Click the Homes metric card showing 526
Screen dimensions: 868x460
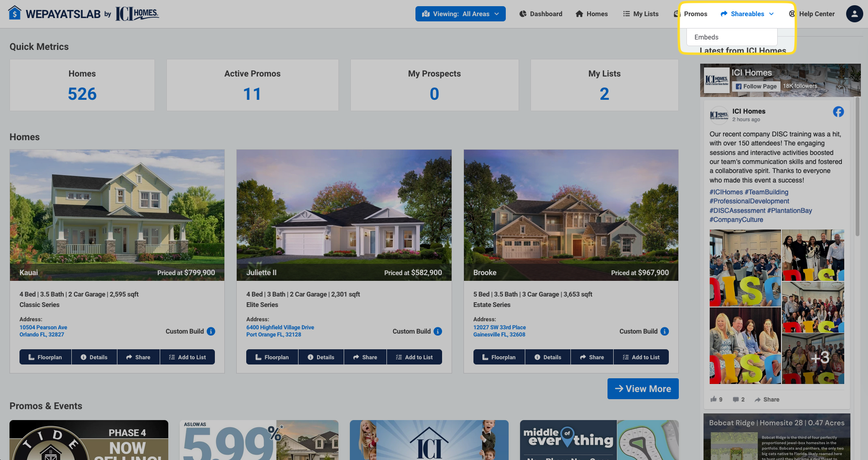click(x=82, y=85)
